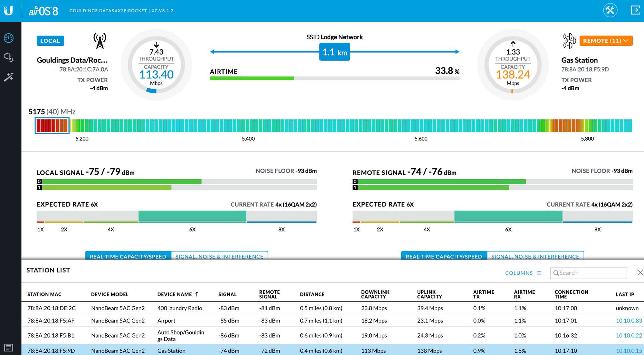644x355 pixels.
Task: Sort by Downlink Capacity column
Action: click(375, 294)
